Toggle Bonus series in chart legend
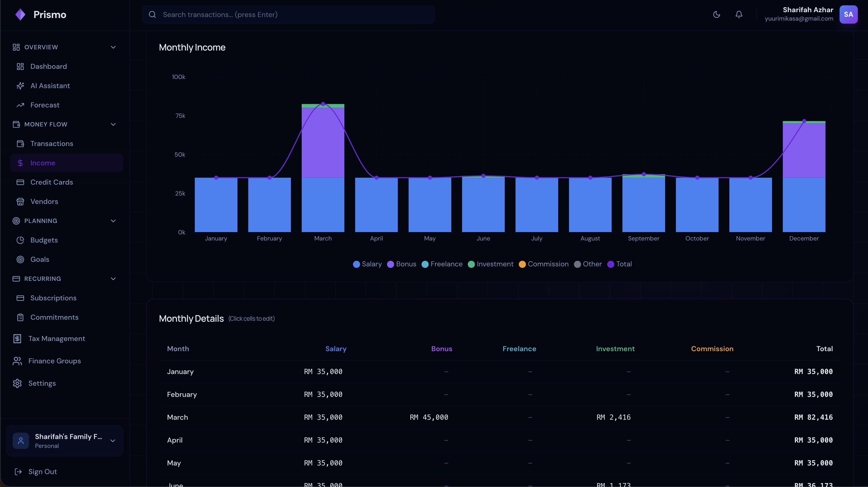This screenshot has width=868, height=487. click(x=402, y=264)
